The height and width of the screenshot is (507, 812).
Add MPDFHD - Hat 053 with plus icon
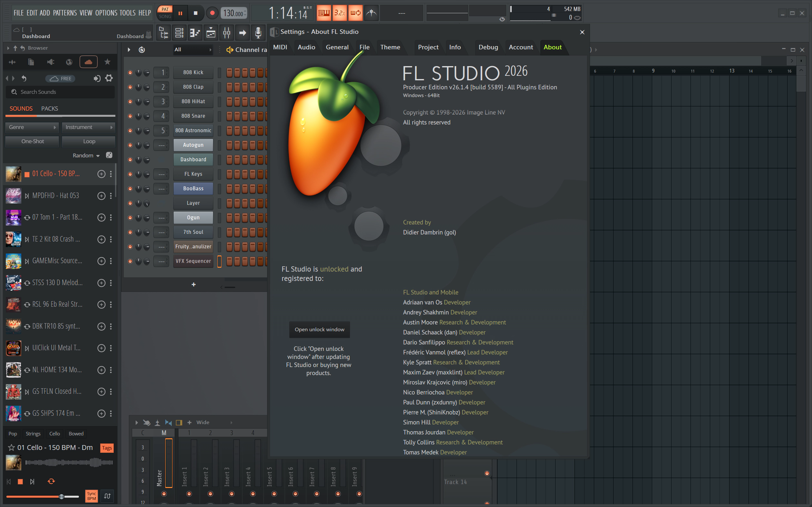101,196
